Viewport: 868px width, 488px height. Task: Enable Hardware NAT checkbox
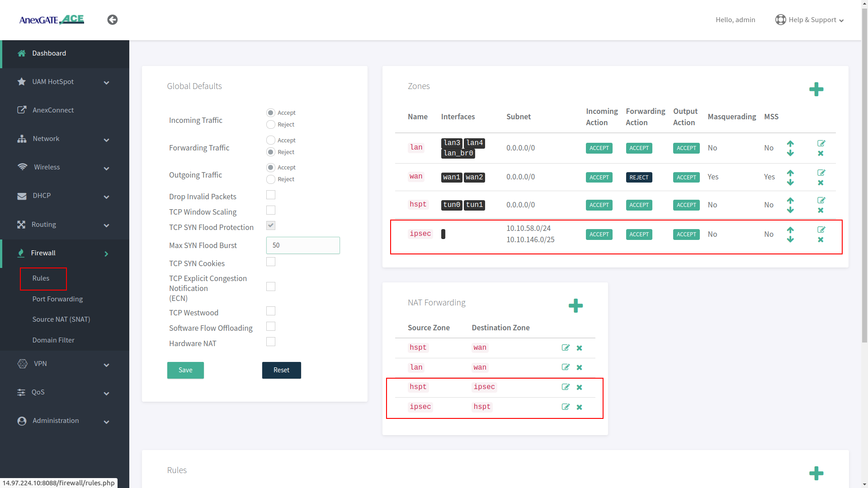pyautogui.click(x=270, y=342)
